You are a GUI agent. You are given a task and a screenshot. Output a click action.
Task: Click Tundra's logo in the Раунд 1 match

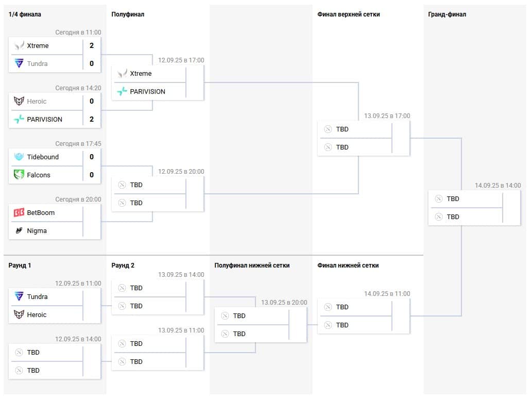[x=19, y=296]
